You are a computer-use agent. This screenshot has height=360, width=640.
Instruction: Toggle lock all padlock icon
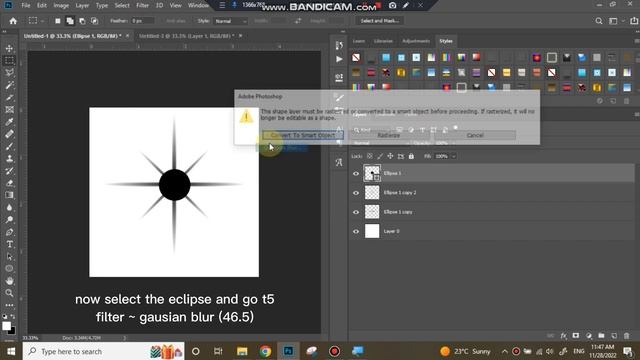click(411, 156)
